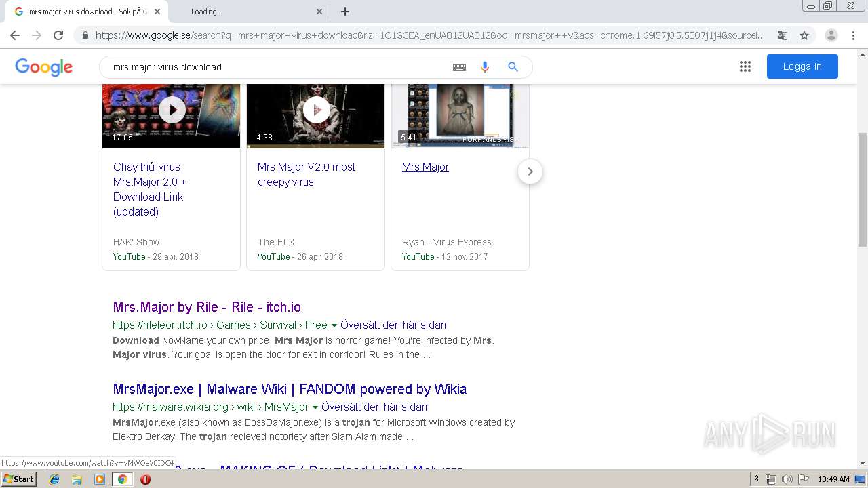Click the address bar URL
Screen dimensions: 868x488
point(430,35)
